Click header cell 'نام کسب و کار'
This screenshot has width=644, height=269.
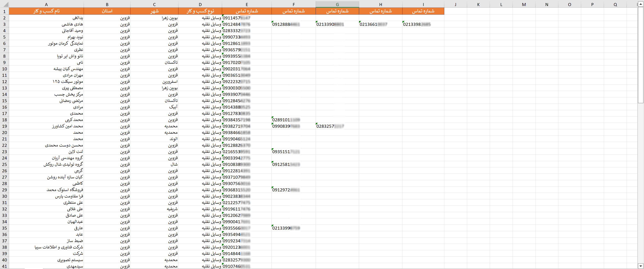click(46, 11)
